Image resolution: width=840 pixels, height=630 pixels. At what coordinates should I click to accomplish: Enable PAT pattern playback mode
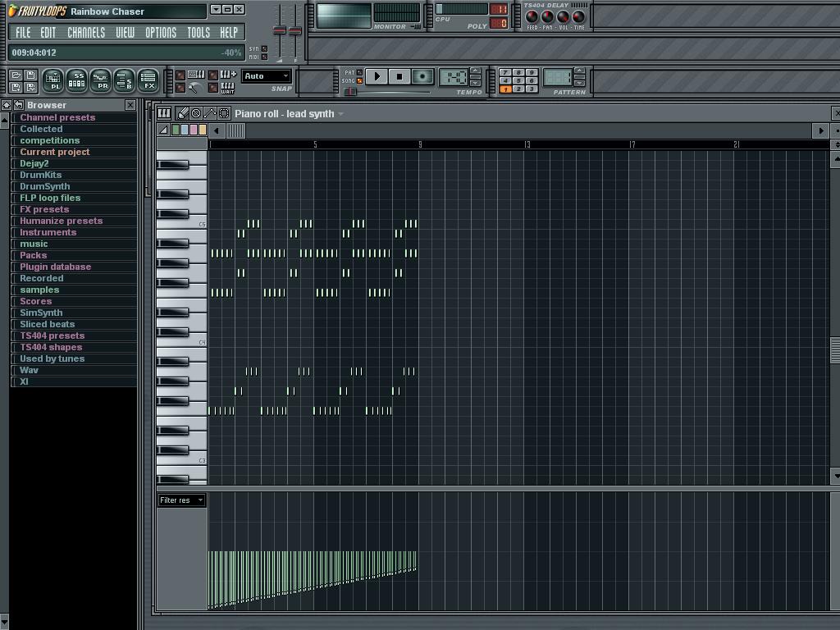coord(359,72)
